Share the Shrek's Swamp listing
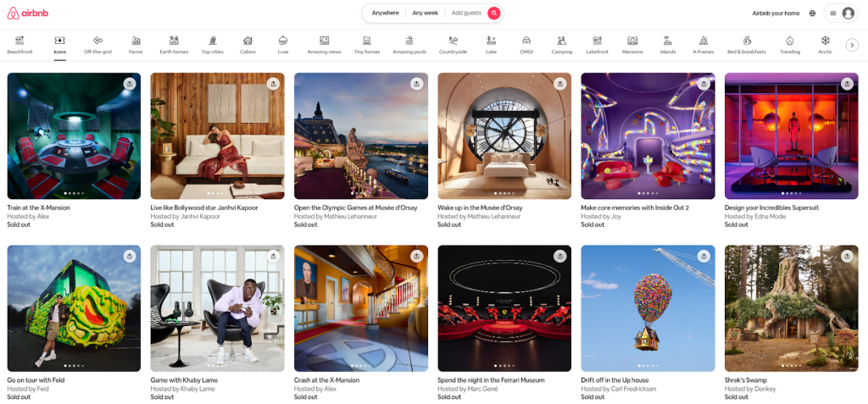This screenshot has width=868, height=404. (847, 257)
